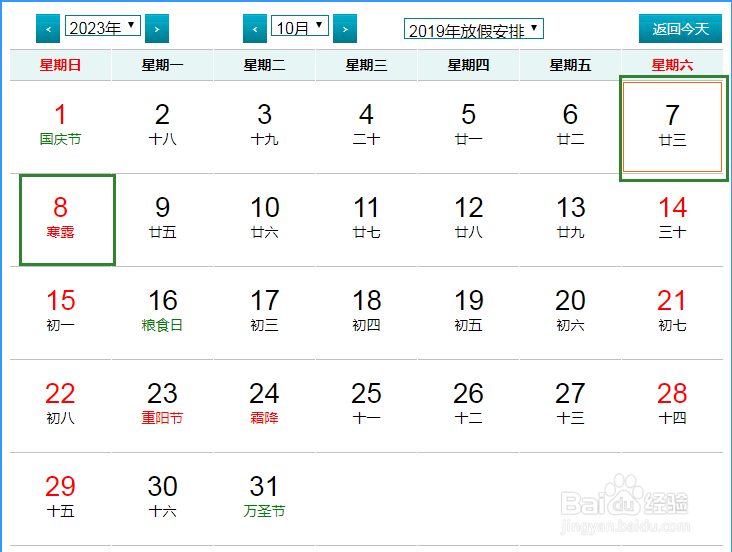
Task: Click the 星期日 column header
Action: click(61, 65)
